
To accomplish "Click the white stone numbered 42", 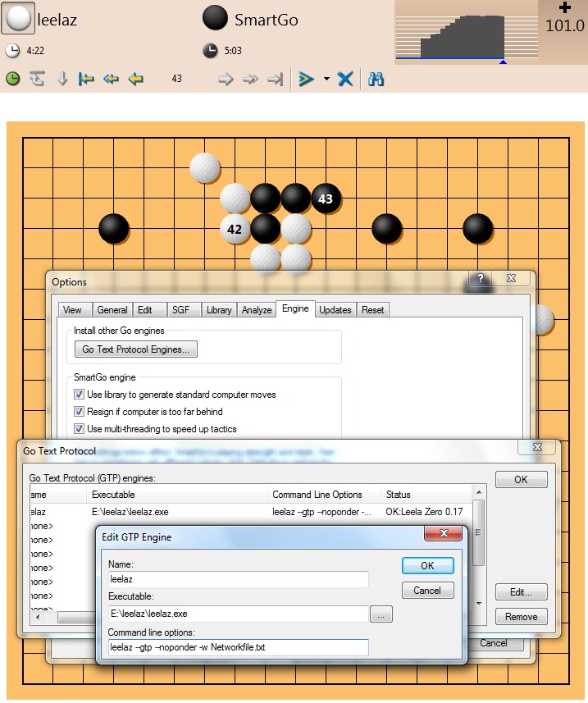I will (235, 229).
